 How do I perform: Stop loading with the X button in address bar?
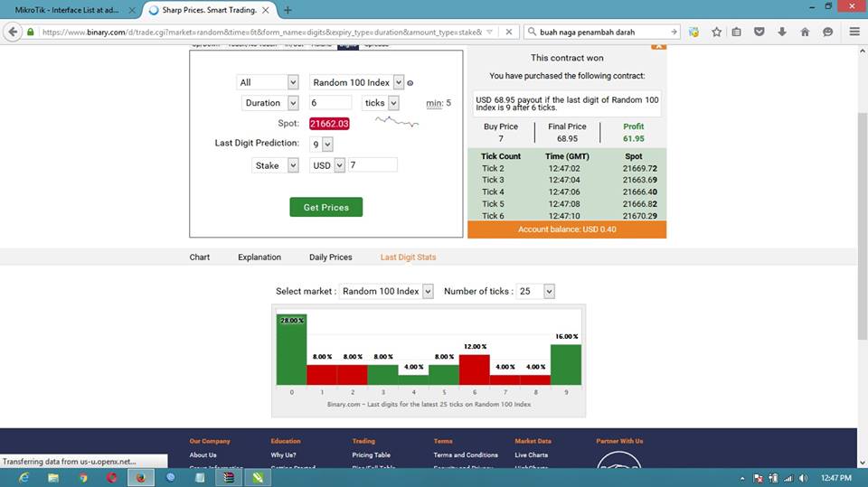point(509,33)
